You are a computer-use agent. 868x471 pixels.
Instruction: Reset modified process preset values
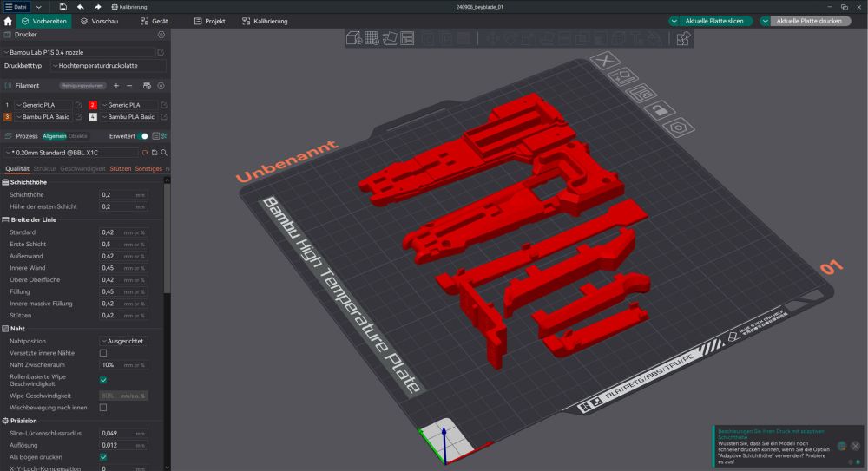click(145, 152)
